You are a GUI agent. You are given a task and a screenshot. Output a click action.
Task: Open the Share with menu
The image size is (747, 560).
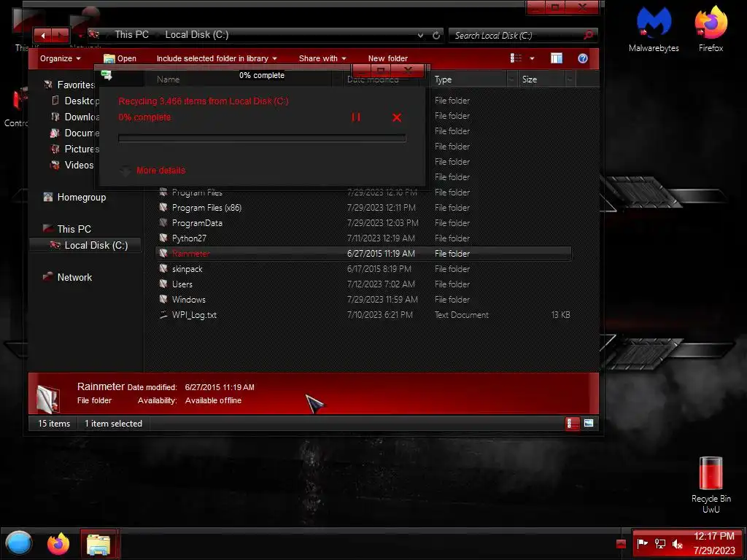pyautogui.click(x=322, y=58)
